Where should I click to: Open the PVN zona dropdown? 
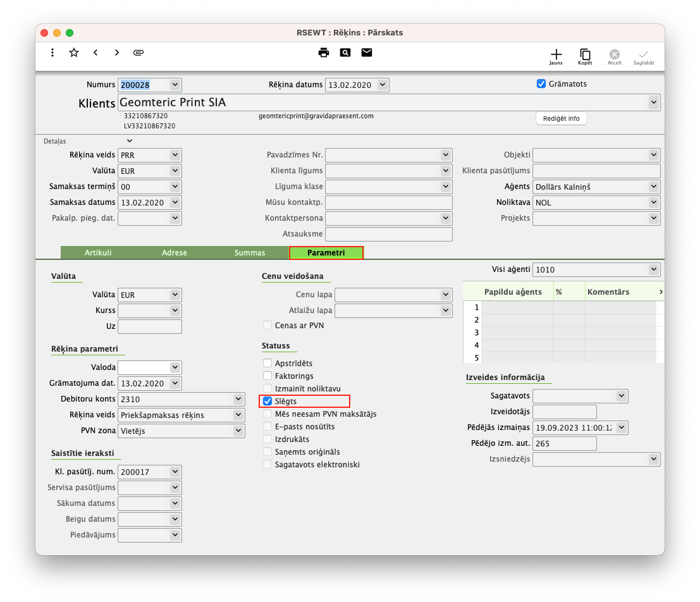click(x=238, y=431)
